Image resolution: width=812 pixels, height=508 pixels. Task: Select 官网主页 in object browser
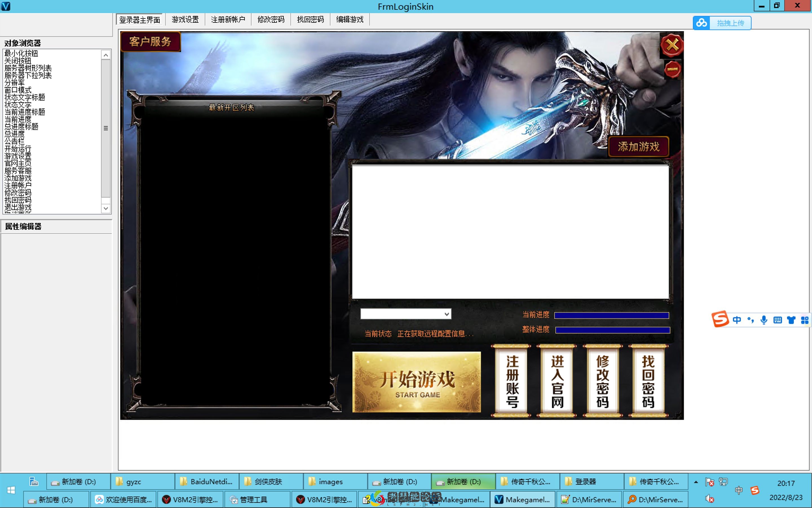coord(18,163)
